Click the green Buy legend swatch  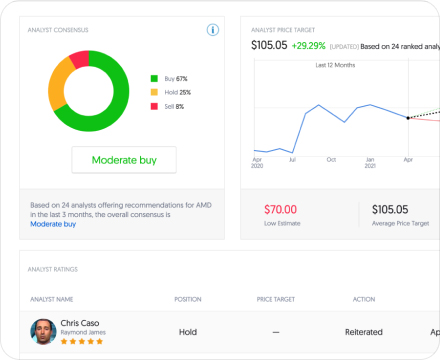(154, 79)
